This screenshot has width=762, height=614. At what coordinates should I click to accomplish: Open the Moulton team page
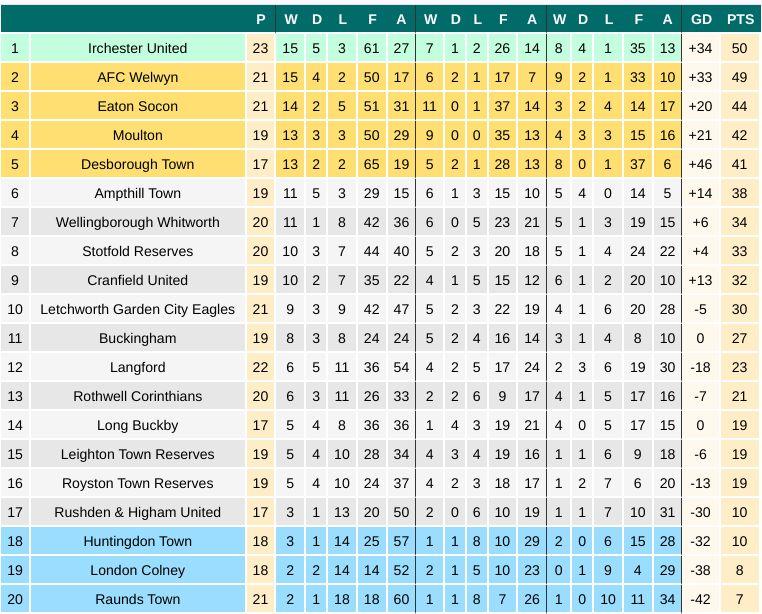(x=137, y=135)
